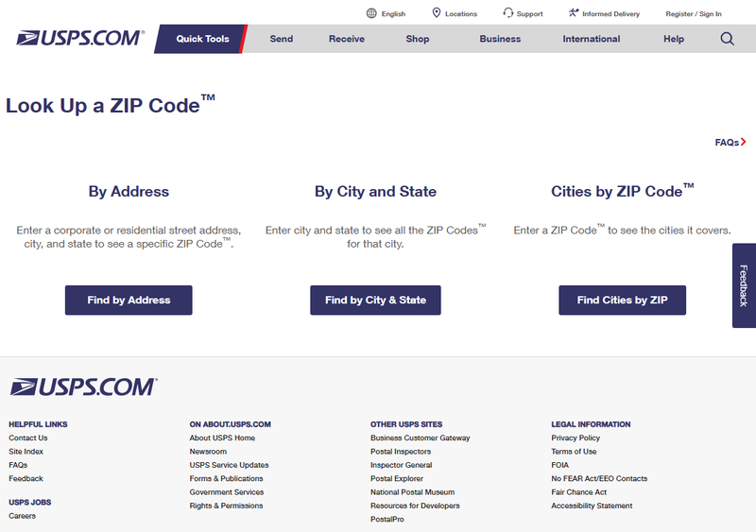Open No FEAR Act/EEO Contacts link
Viewport: 756px width, 532px height.
tap(599, 478)
